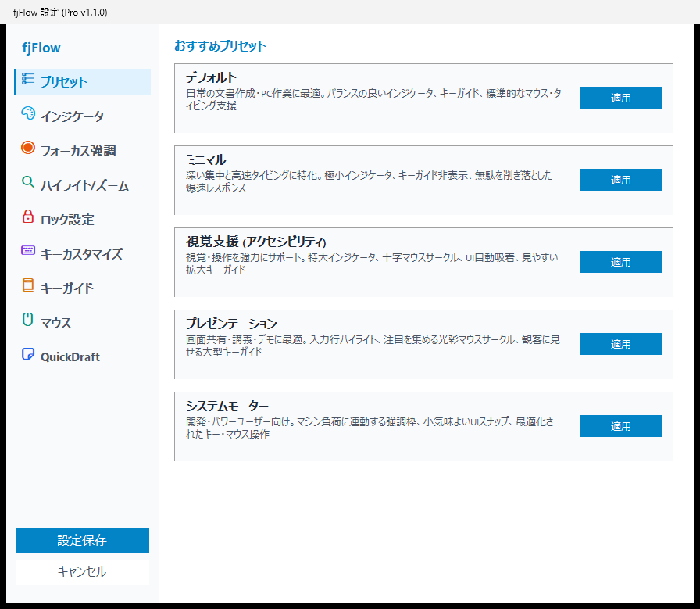Click the プレゼンテーション preset title
Screen dimensions: 700x609
tap(231, 324)
